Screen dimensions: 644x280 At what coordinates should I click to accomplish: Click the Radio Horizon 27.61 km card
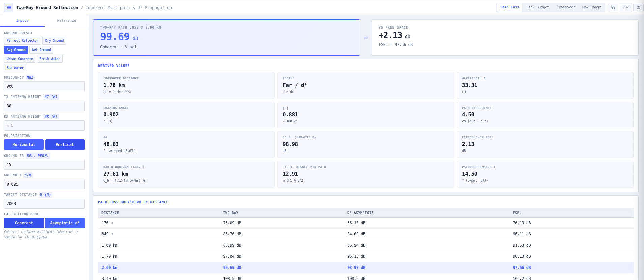point(186,174)
